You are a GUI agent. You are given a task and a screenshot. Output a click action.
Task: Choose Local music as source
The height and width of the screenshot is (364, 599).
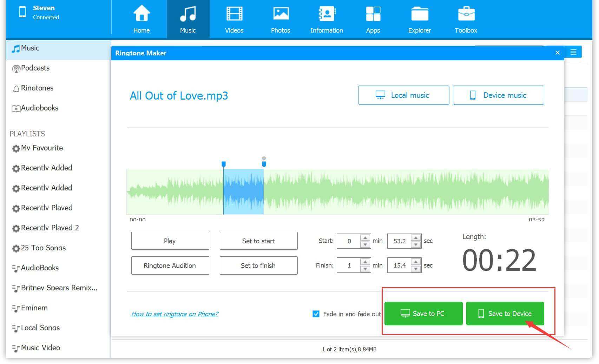(x=403, y=95)
